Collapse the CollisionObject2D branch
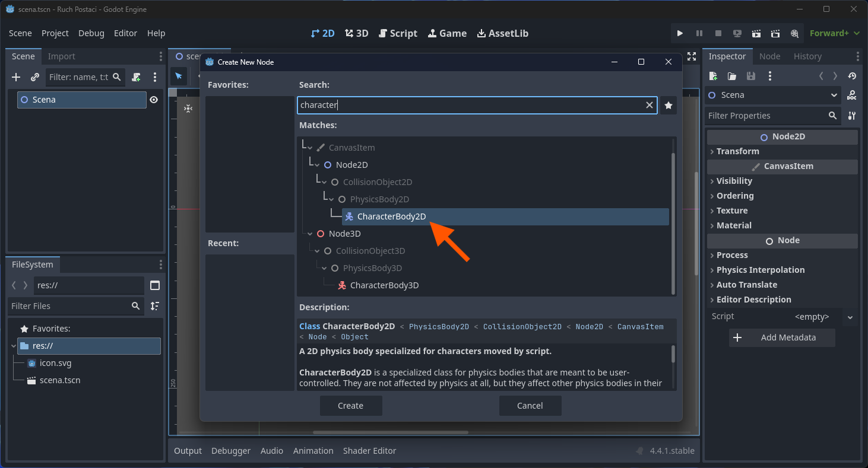 pyautogui.click(x=325, y=182)
